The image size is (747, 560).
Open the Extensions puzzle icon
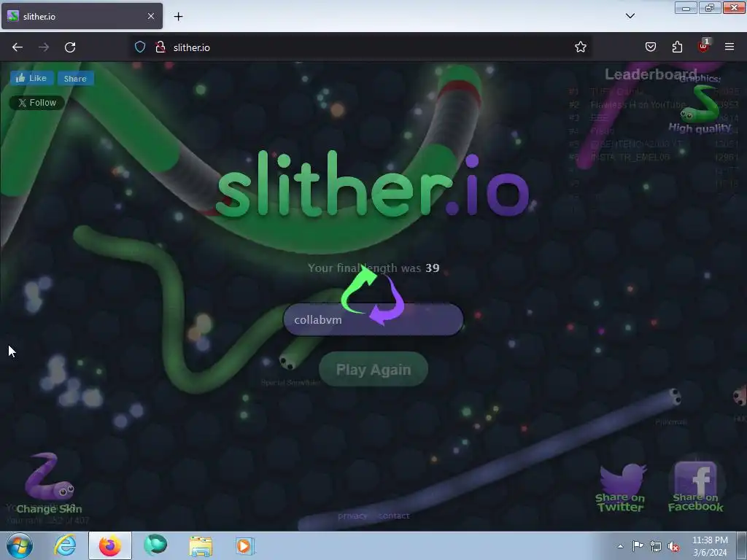677,47
